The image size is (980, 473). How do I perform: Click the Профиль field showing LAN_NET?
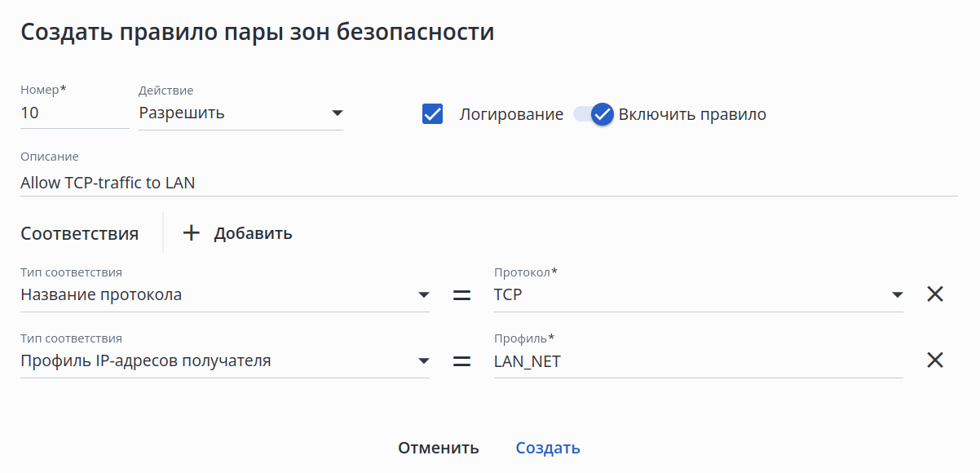[x=698, y=361]
